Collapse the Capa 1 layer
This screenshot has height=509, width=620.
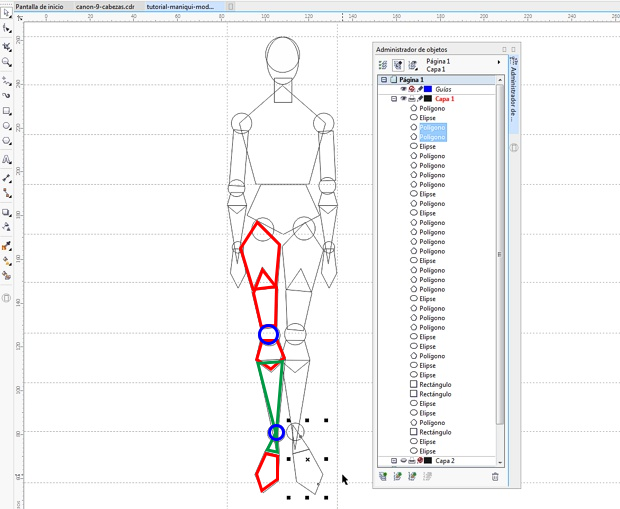pos(394,98)
